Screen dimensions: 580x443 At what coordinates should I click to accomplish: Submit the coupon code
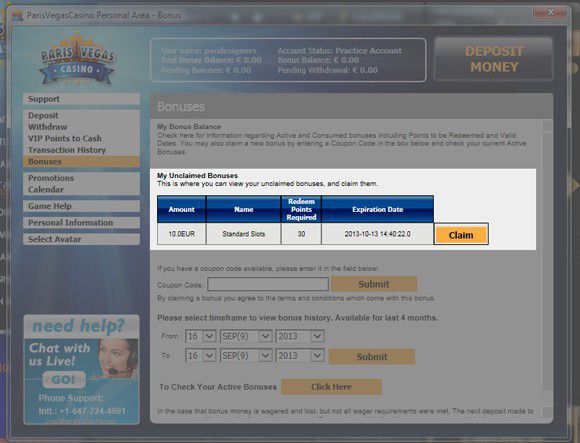[374, 284]
